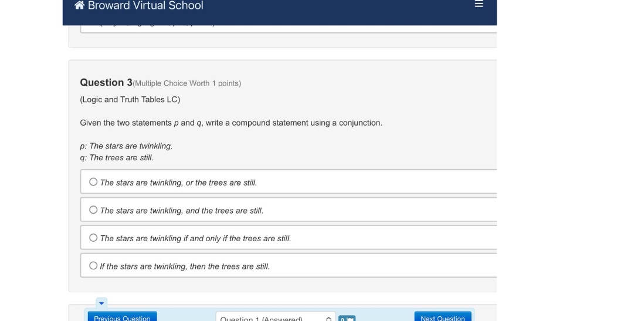This screenshot has width=644, height=321.
Task: Click statement p: The stars are twinkling
Action: pos(127,146)
